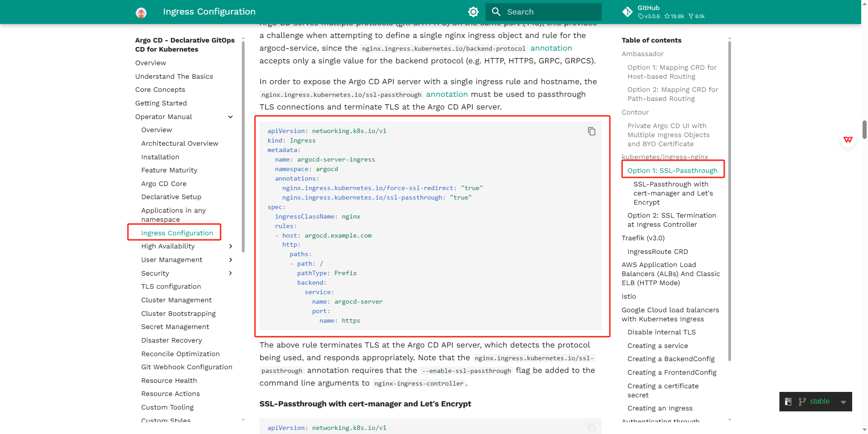Click the search magnifier icon
Viewport: 868px width, 434px height.
[x=496, y=12]
